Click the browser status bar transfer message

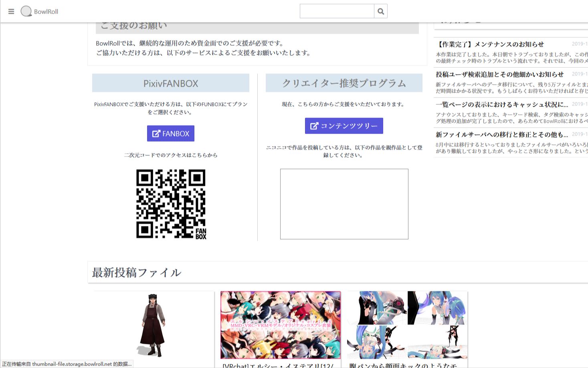67,364
